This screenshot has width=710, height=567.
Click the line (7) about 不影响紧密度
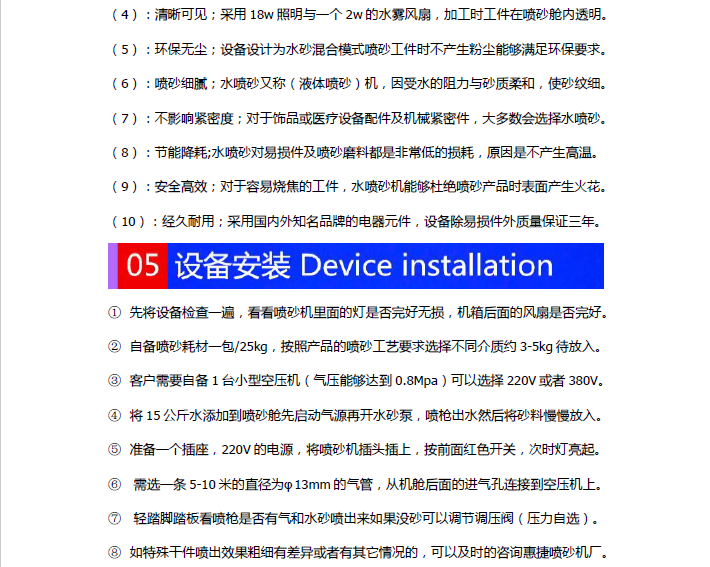tap(359, 119)
